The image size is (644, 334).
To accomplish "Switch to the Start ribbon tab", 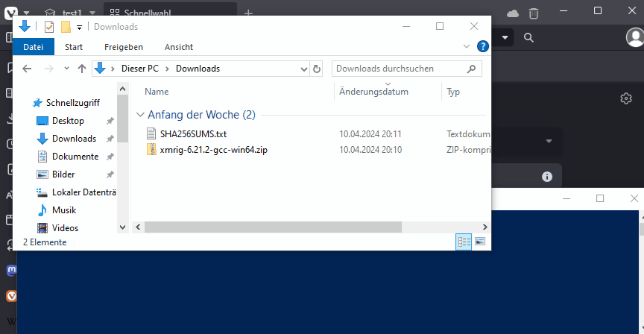I will point(74,47).
